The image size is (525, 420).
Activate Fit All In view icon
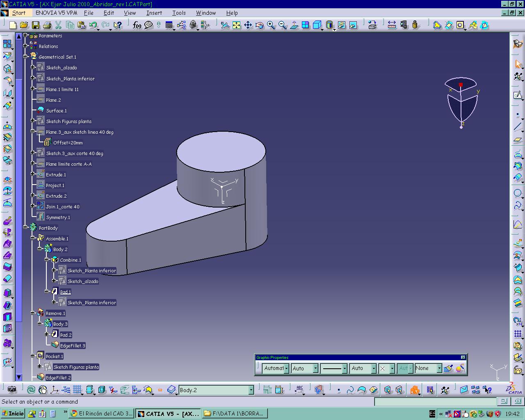237,25
